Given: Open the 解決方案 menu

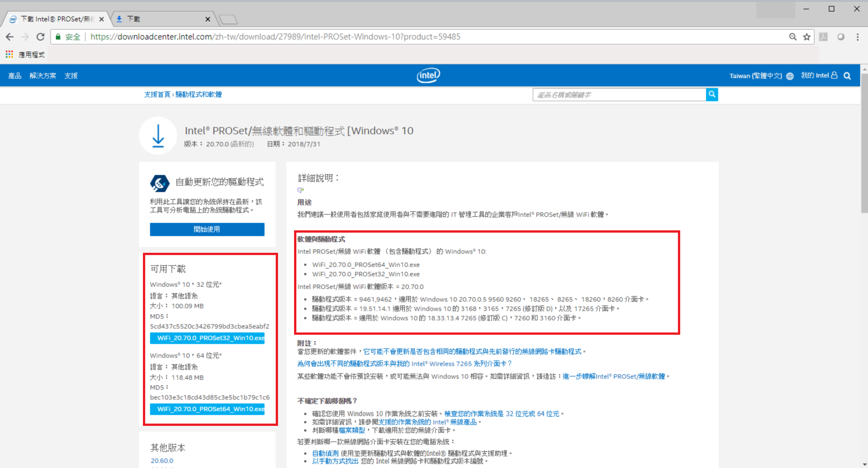Looking at the screenshot, I should tap(43, 76).
